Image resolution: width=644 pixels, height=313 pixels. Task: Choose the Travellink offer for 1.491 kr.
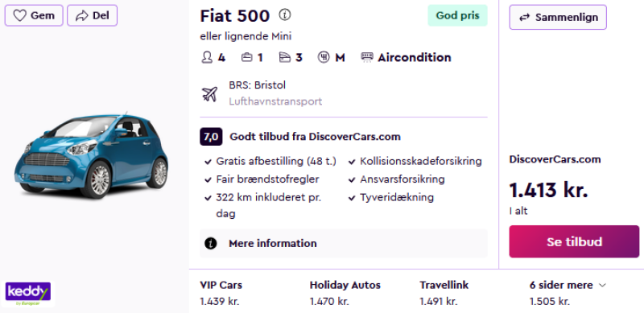(444, 293)
